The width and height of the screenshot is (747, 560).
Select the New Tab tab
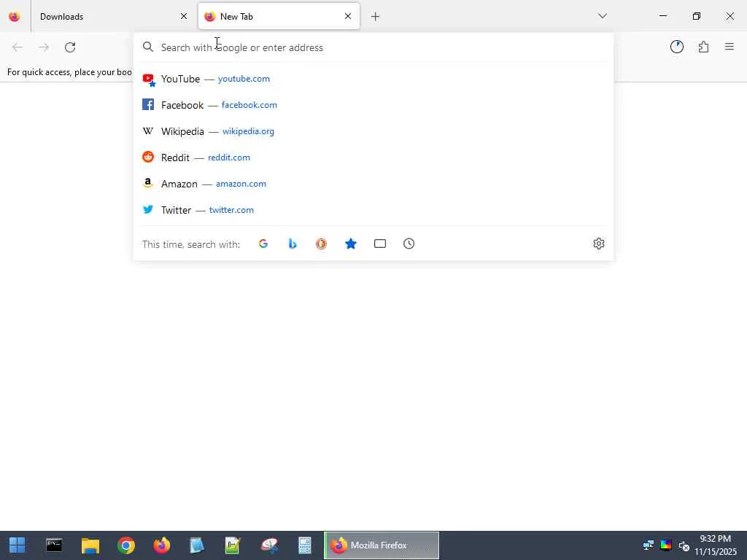click(x=279, y=17)
